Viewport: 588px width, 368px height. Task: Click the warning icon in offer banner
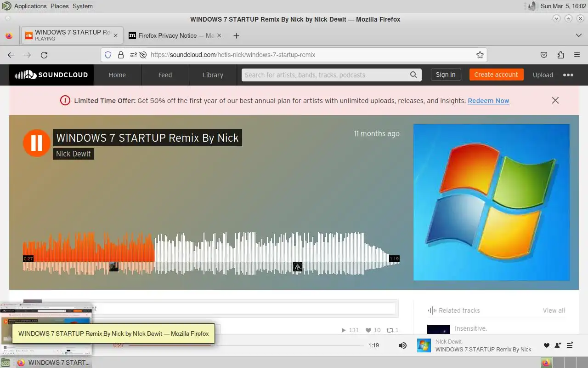click(65, 100)
